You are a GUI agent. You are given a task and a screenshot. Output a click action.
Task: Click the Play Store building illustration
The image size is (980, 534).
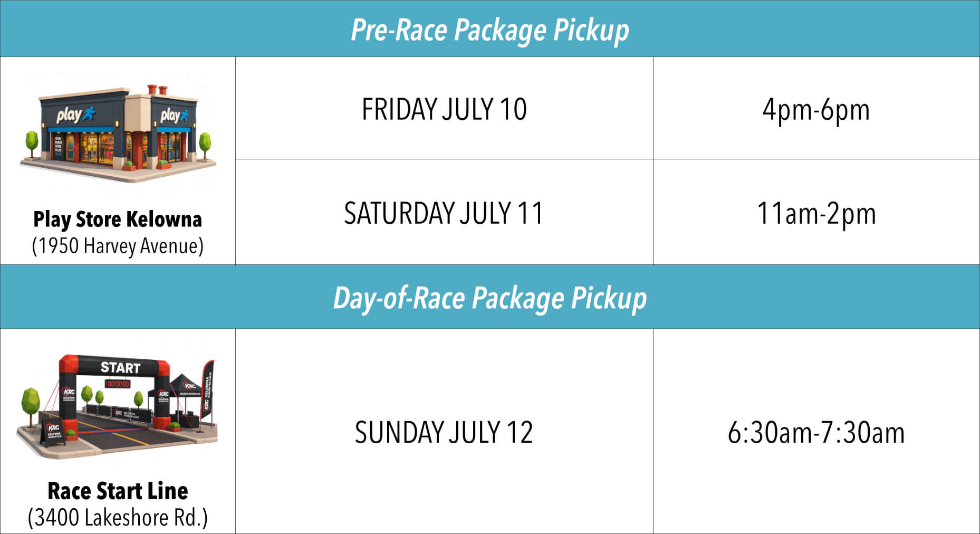(118, 133)
